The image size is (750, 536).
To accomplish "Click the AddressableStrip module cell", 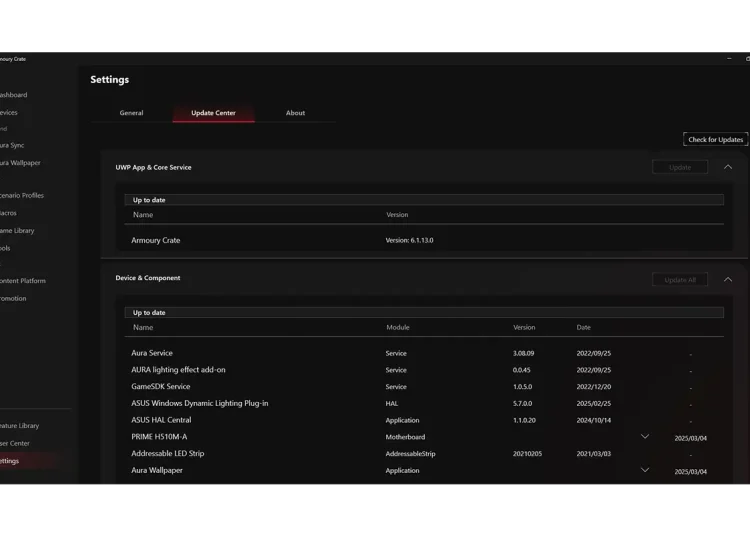I will (410, 454).
